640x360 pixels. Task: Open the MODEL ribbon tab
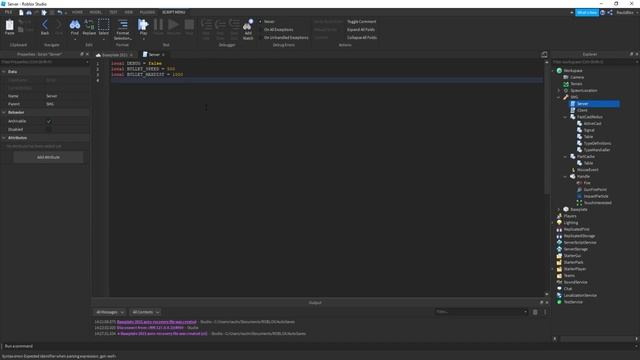(x=96, y=13)
